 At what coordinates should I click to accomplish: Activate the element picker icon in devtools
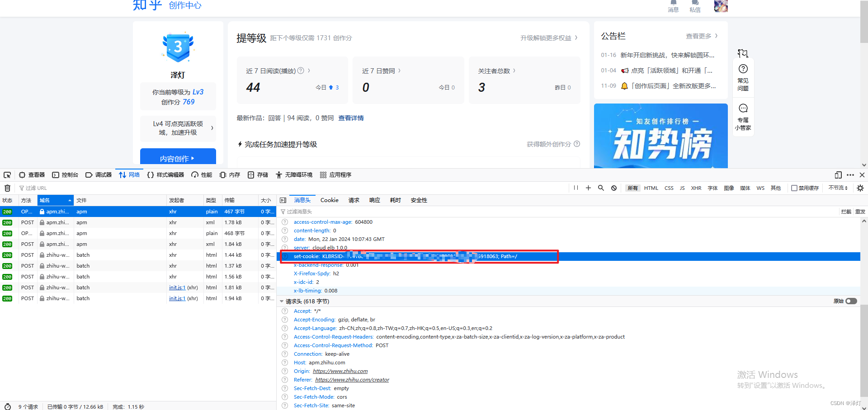click(7, 175)
